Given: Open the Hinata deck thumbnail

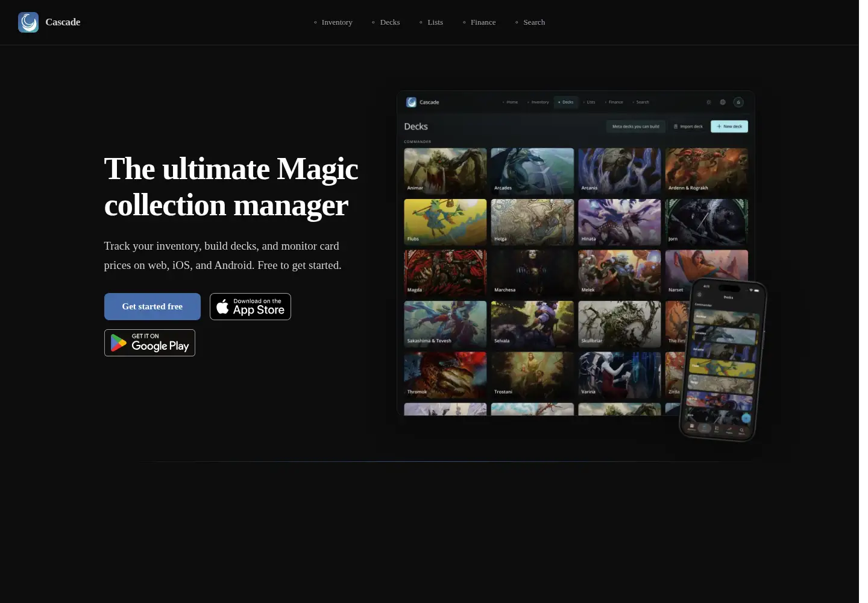Looking at the screenshot, I should [x=620, y=222].
